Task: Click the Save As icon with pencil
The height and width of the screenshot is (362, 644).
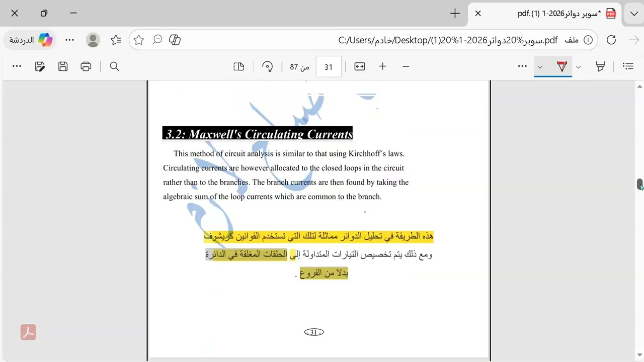Action: pyautogui.click(x=40, y=66)
